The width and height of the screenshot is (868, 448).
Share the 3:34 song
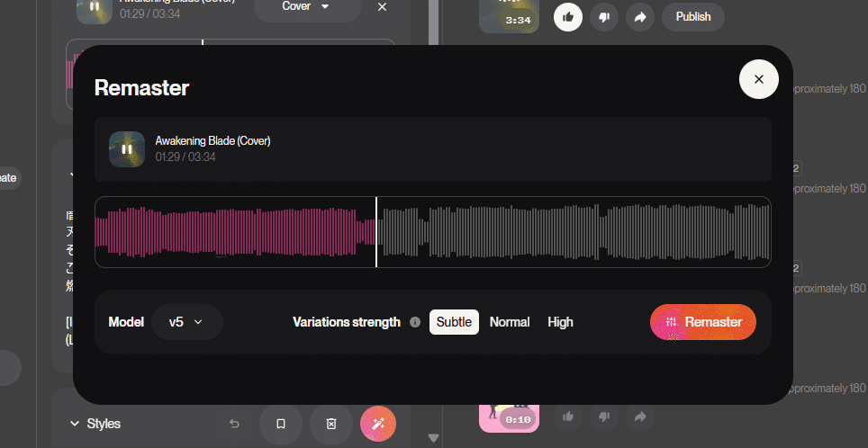640,17
